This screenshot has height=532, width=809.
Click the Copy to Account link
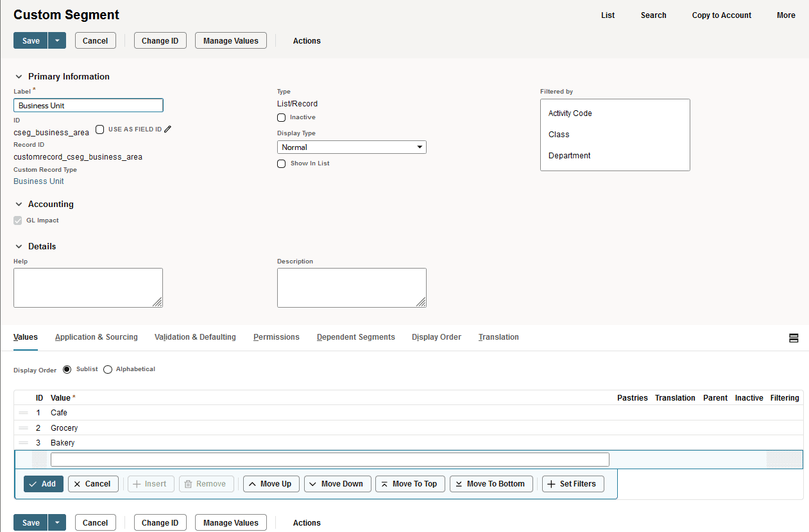click(722, 15)
